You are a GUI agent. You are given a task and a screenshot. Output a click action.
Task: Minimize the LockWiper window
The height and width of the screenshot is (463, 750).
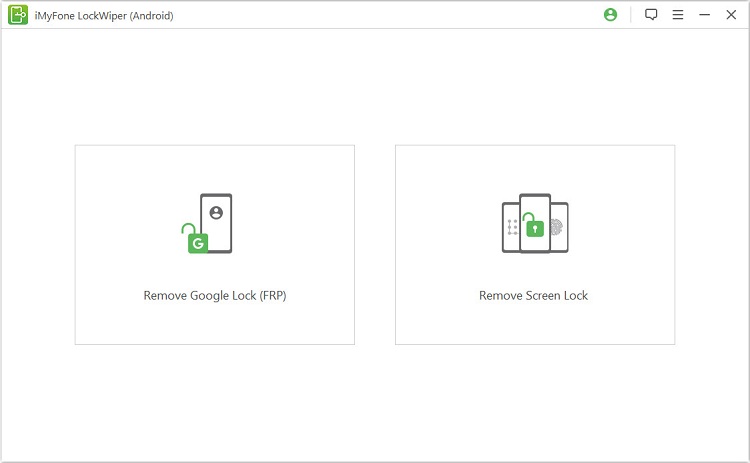coord(704,15)
